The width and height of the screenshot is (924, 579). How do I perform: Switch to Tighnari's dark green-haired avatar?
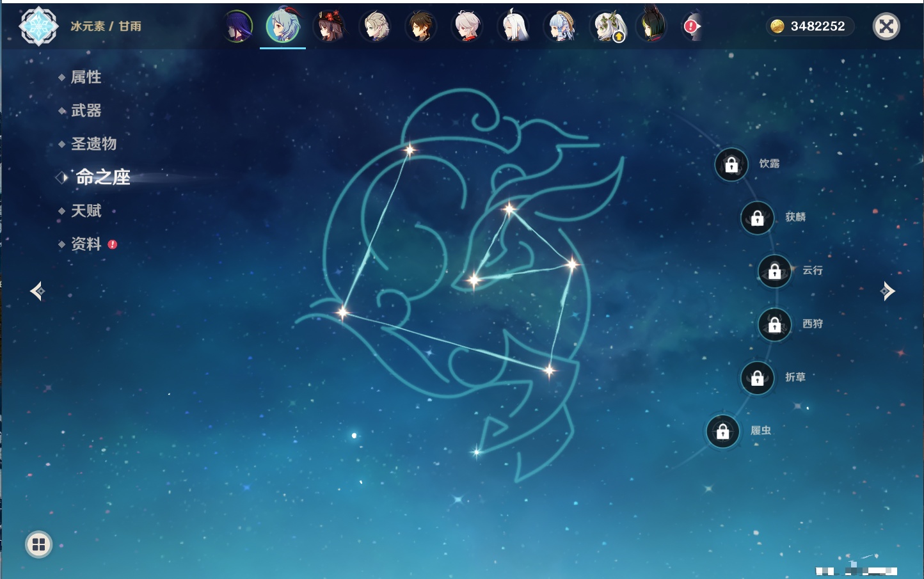[x=651, y=26]
